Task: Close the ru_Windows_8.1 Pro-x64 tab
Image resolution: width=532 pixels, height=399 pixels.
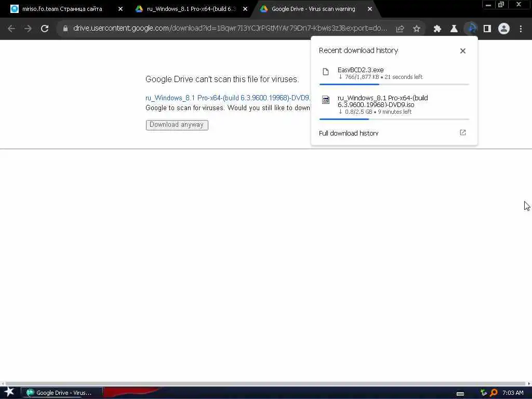Action: click(x=245, y=9)
